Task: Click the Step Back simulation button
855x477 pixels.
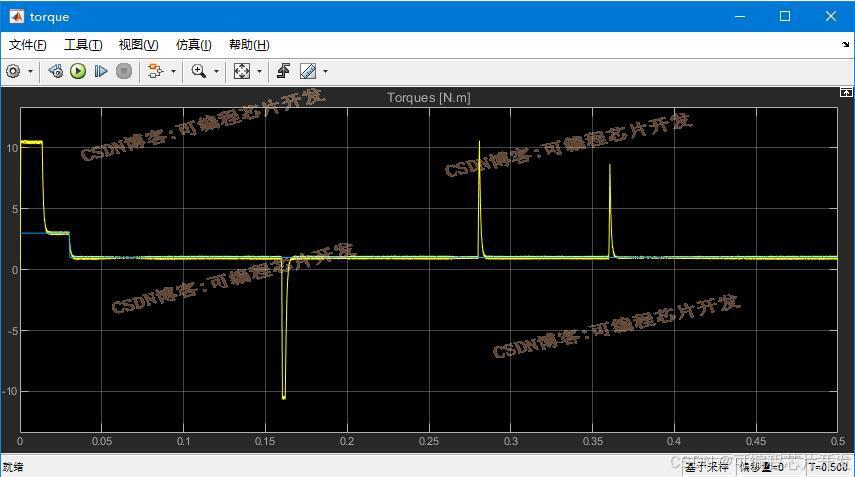Action: (56, 71)
